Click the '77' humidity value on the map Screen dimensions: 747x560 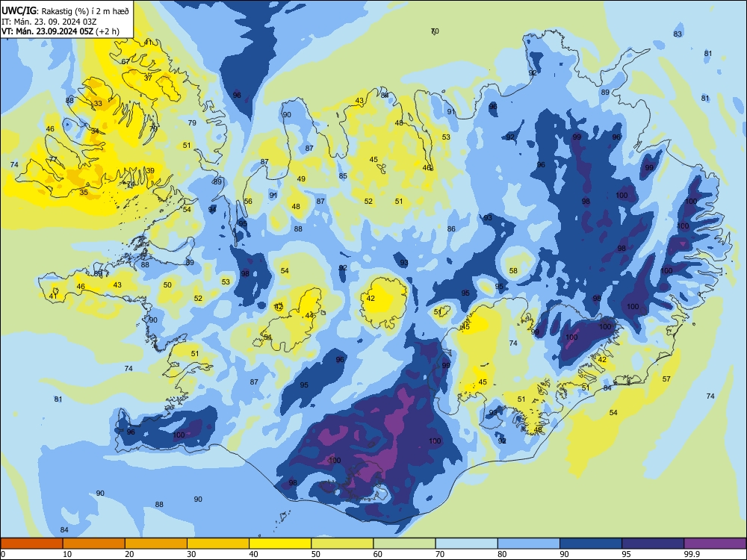point(53,160)
